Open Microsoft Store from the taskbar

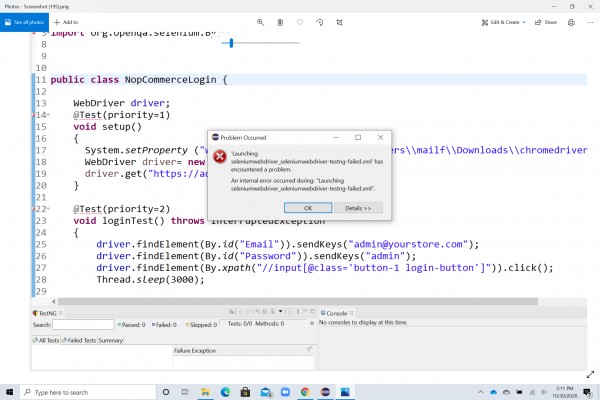pyautogui.click(x=245, y=392)
